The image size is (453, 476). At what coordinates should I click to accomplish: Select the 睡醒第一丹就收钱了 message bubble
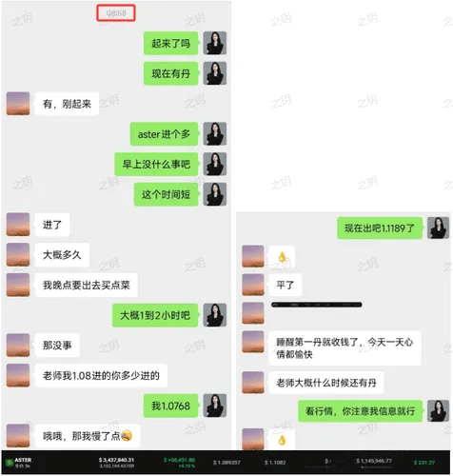pos(345,347)
